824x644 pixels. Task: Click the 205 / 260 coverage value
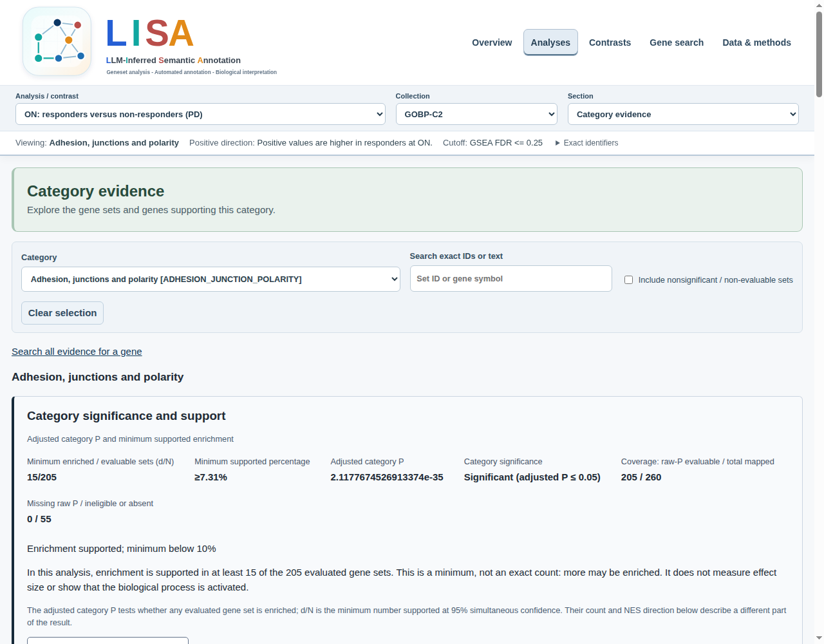(x=641, y=477)
